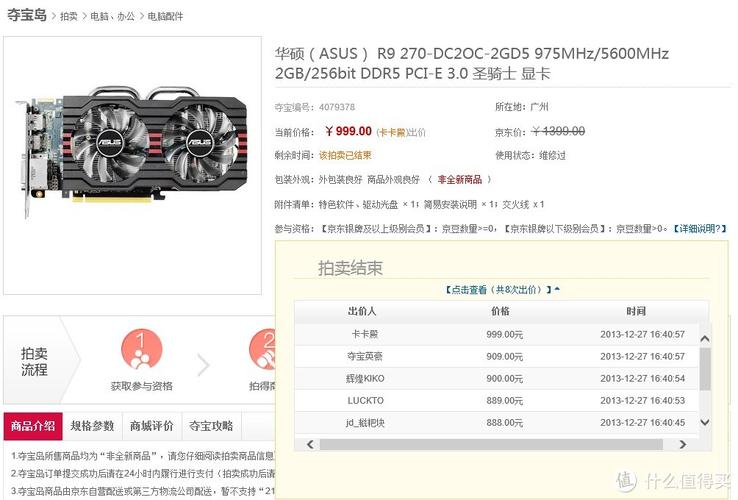The height and width of the screenshot is (500, 738).
Task: Click 详细说明? help link
Action: (700, 229)
